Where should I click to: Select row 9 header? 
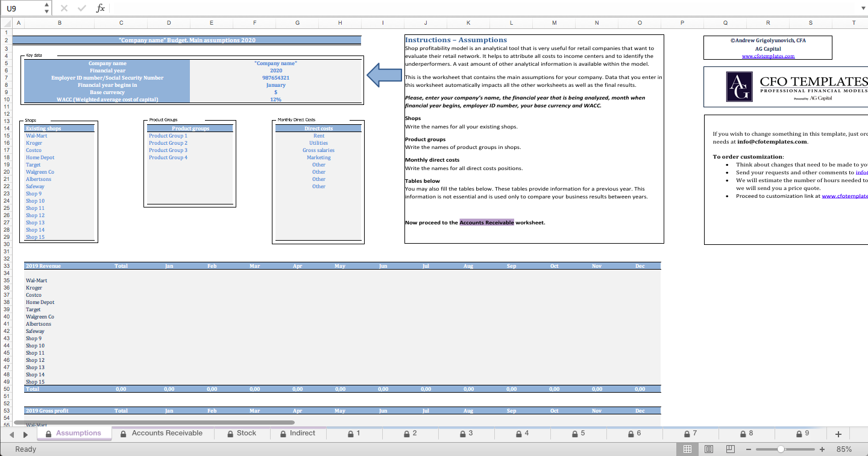[x=5, y=92]
